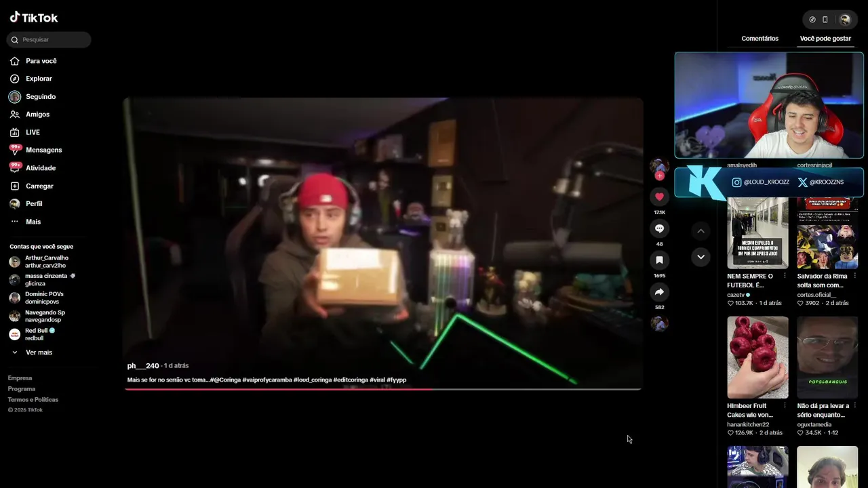Switch to the Você pode gostar tab

[x=825, y=39]
